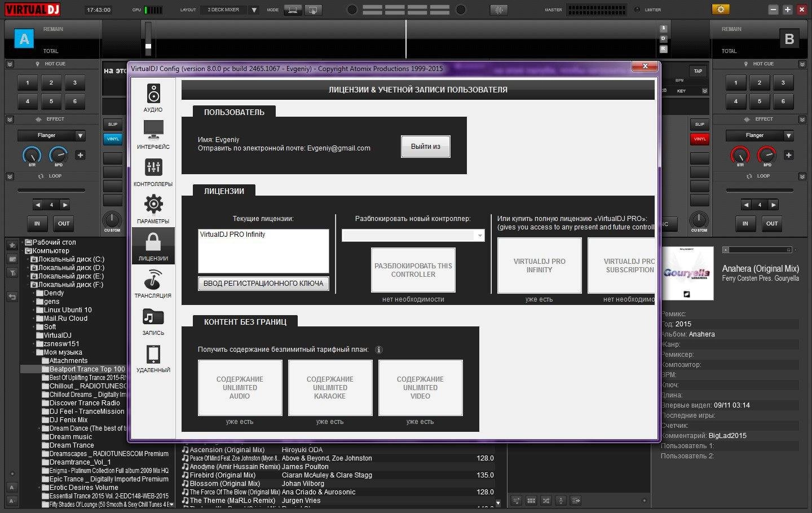The image size is (812, 513).
Task: Open the unlock new controller combo box
Action: (x=413, y=235)
